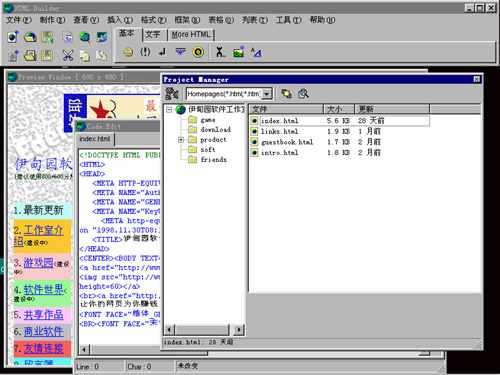The image size is (500, 375).
Task: Select the download folder
Action: pyautogui.click(x=215, y=129)
